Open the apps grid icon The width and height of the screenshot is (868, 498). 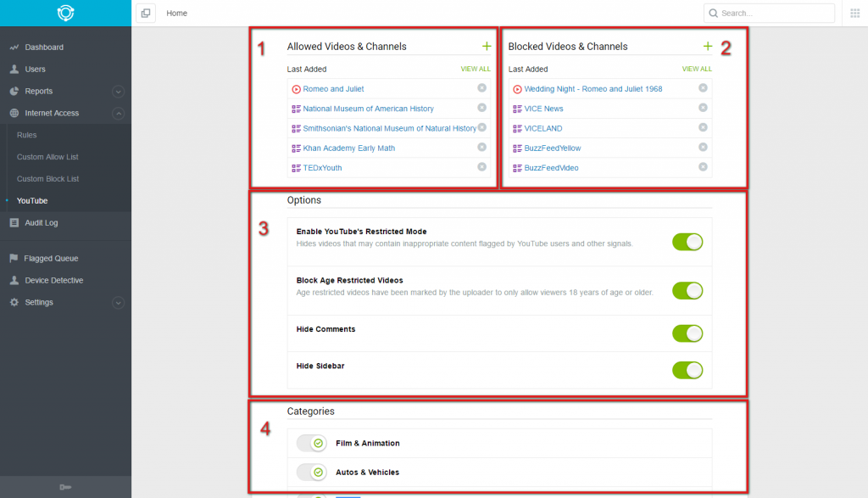[x=854, y=13]
